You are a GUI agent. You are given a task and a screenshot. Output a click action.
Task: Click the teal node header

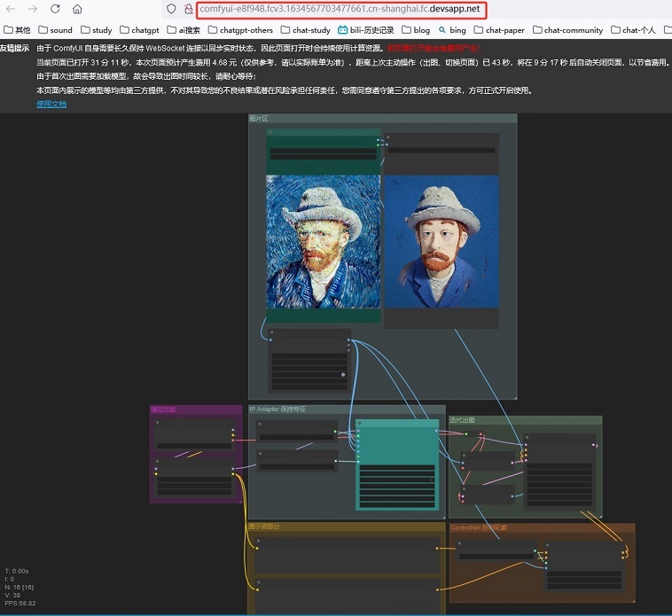(x=397, y=424)
